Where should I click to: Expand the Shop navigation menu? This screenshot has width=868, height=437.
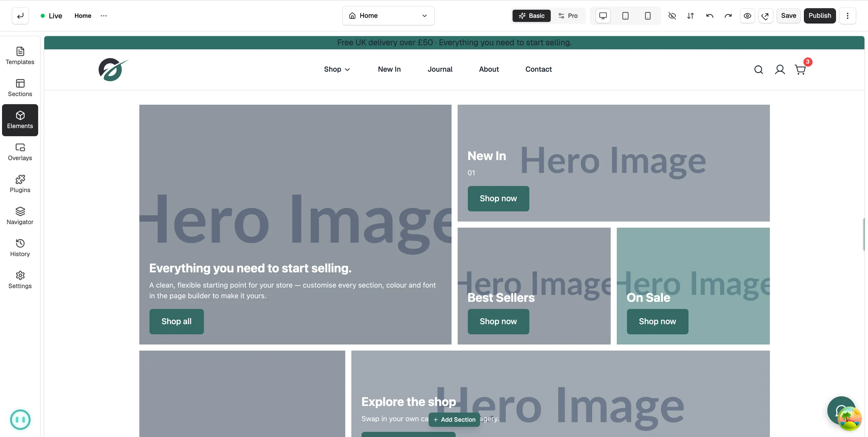pos(337,69)
